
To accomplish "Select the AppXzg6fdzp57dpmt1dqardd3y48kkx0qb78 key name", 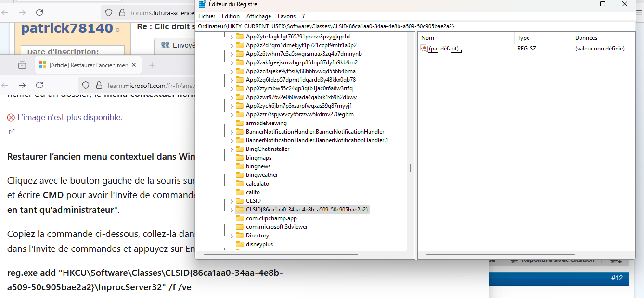I will click(301, 80).
